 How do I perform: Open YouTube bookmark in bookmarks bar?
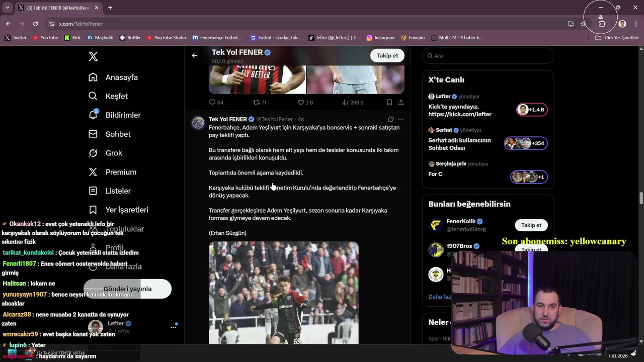point(45,38)
